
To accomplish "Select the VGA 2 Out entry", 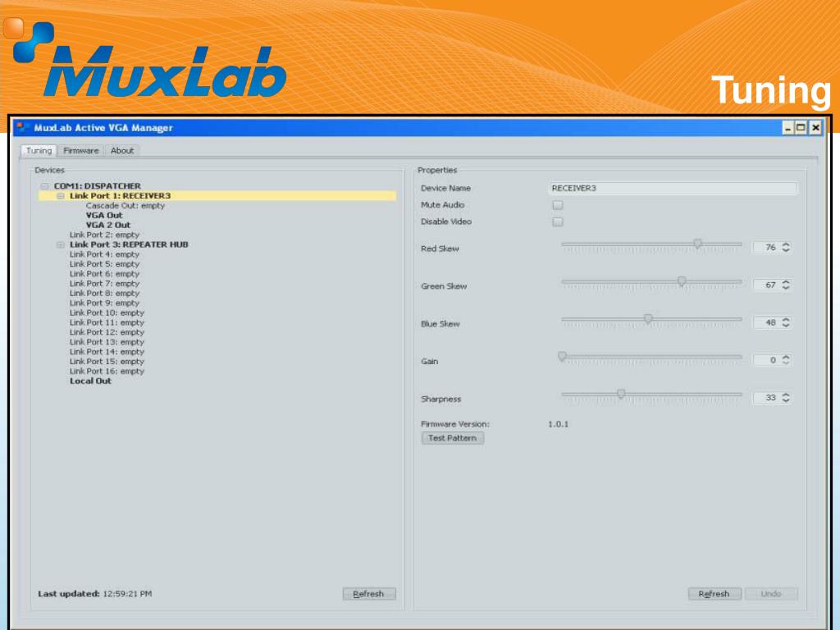I will (108, 225).
